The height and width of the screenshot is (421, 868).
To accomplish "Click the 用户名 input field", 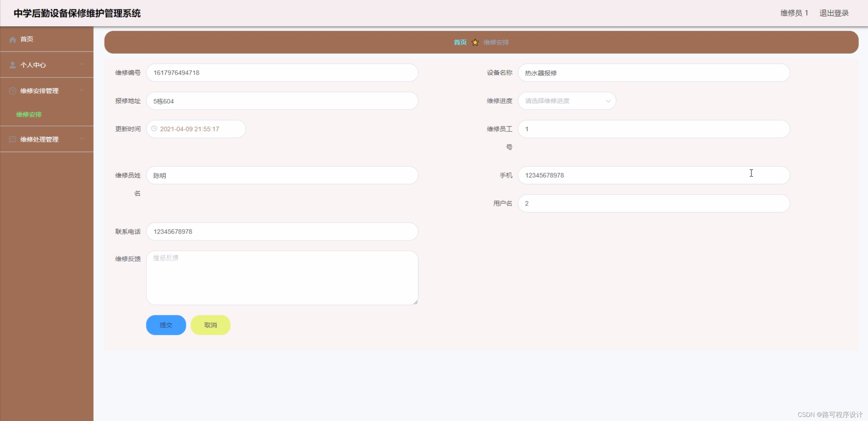I will [653, 203].
